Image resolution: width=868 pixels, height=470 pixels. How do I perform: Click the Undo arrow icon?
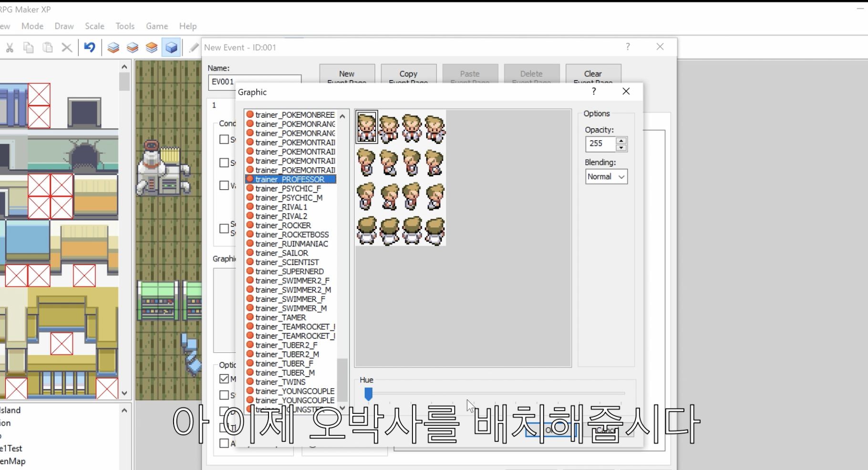point(90,47)
